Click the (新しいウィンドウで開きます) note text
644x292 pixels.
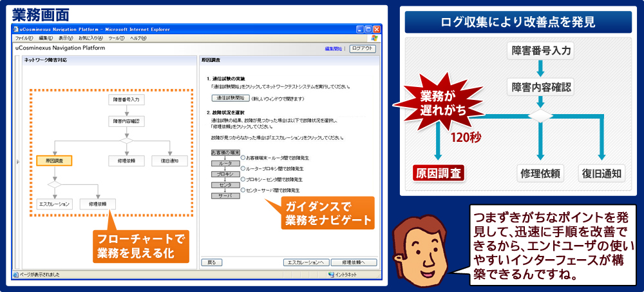coord(278,99)
